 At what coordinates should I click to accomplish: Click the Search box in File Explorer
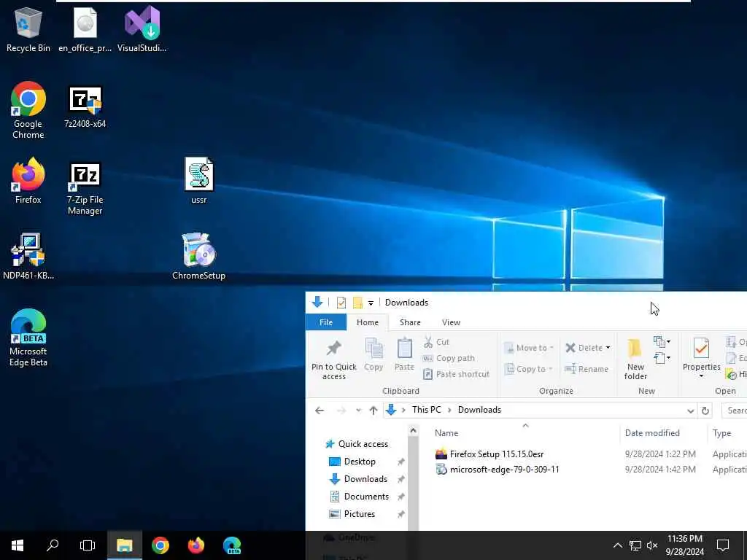(x=735, y=411)
